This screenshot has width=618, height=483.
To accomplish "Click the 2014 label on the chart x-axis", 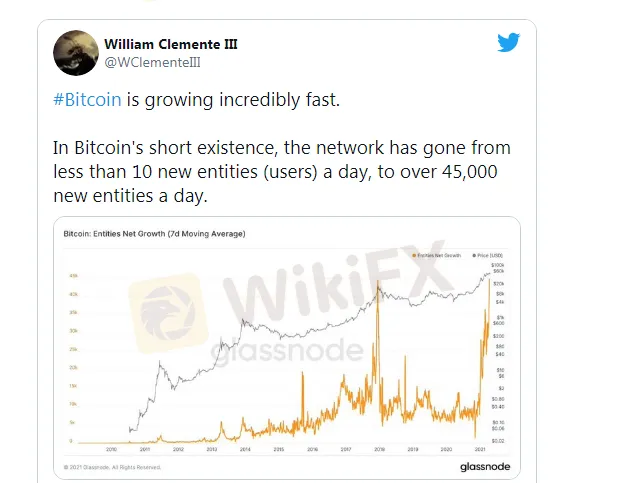I will coord(245,449).
